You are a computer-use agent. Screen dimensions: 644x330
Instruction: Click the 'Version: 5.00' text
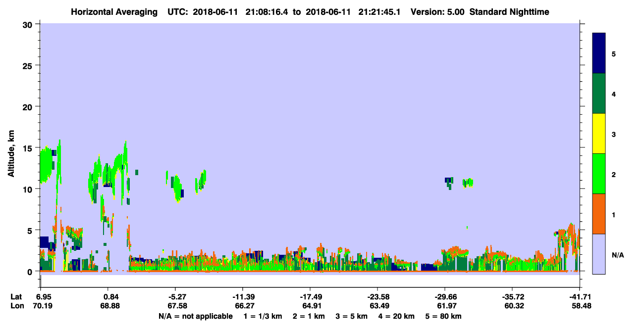click(x=436, y=12)
